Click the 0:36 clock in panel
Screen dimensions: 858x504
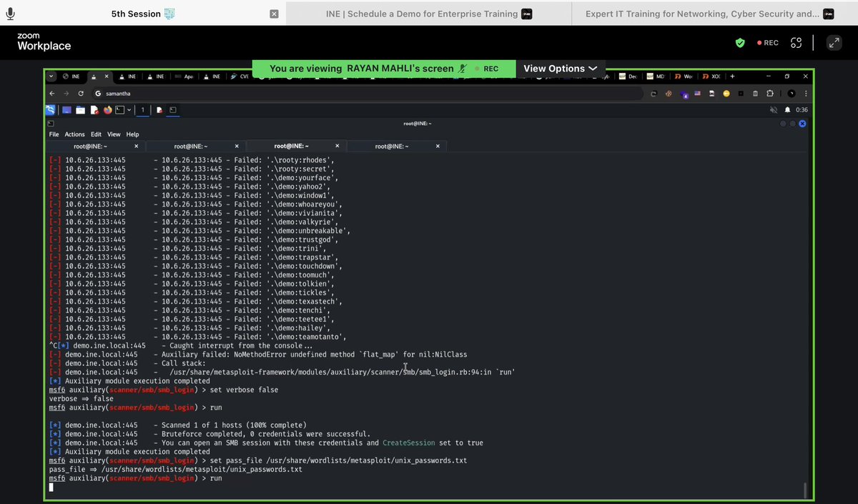[802, 110]
